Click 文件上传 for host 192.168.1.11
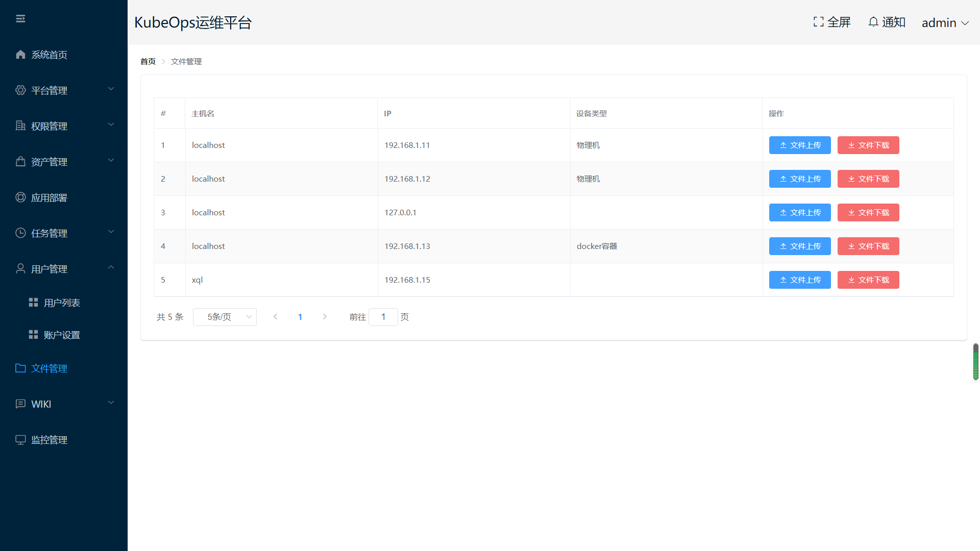 tap(800, 145)
